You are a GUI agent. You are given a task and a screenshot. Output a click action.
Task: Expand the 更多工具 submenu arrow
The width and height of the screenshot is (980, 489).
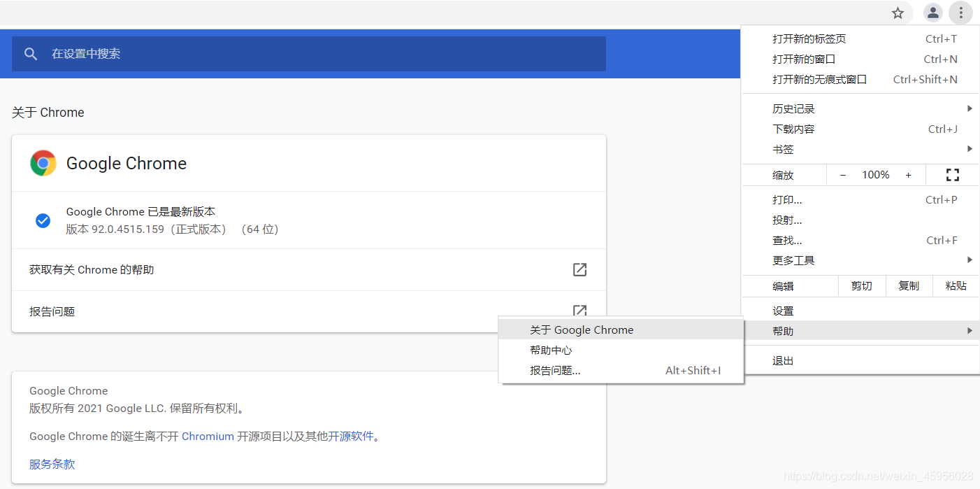[x=970, y=260]
